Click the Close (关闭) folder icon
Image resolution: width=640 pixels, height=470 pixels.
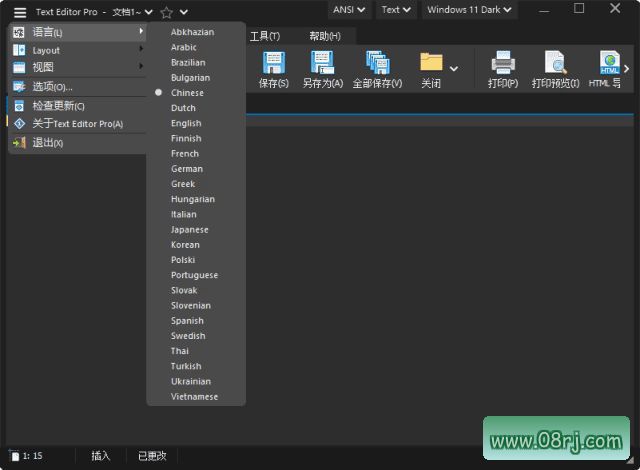point(431,64)
